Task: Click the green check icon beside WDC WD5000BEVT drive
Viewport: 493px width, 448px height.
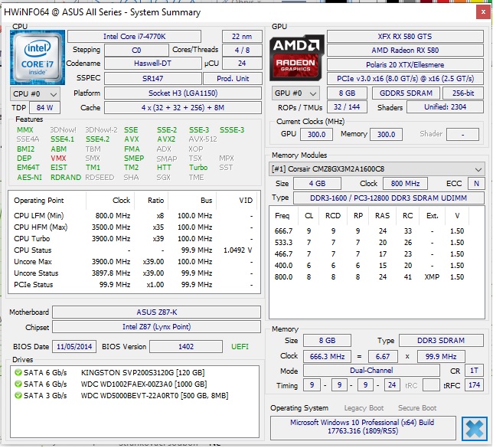Action: click(18, 395)
